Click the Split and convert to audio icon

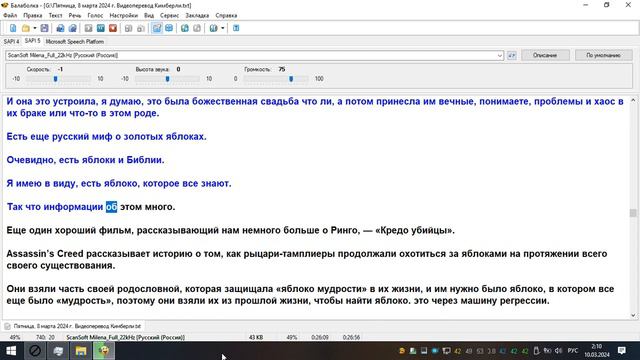pyautogui.click(x=72, y=28)
